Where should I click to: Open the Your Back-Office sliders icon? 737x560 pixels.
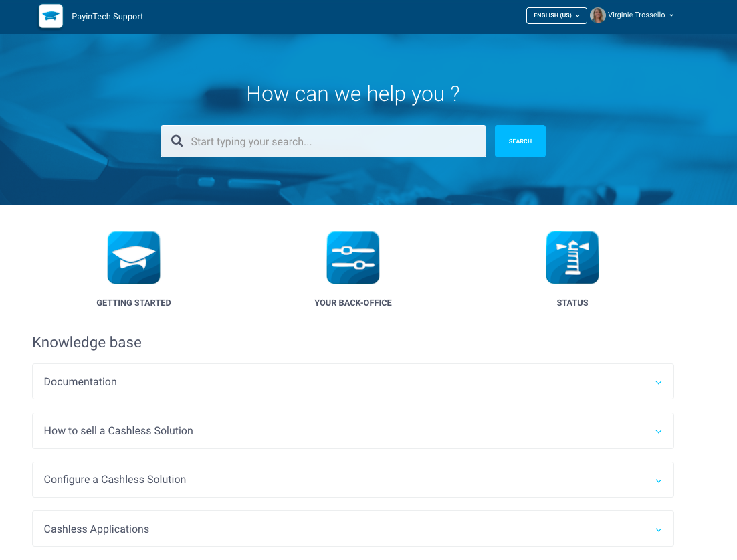tap(353, 258)
